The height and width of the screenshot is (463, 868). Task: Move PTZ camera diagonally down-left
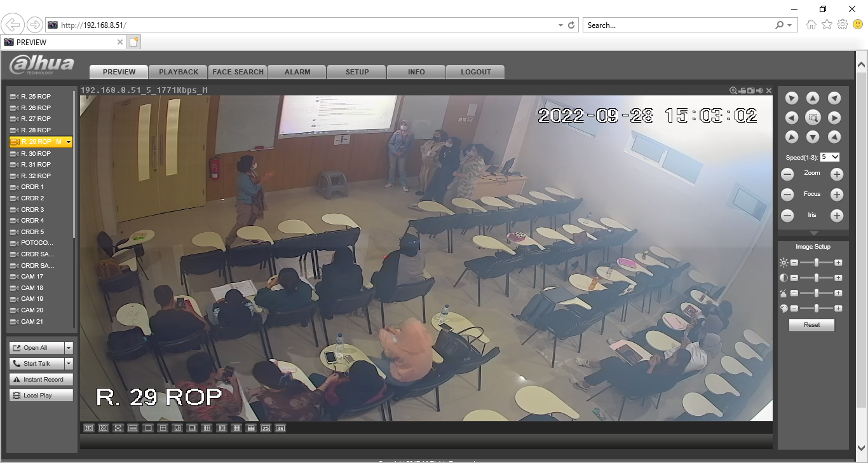point(791,137)
